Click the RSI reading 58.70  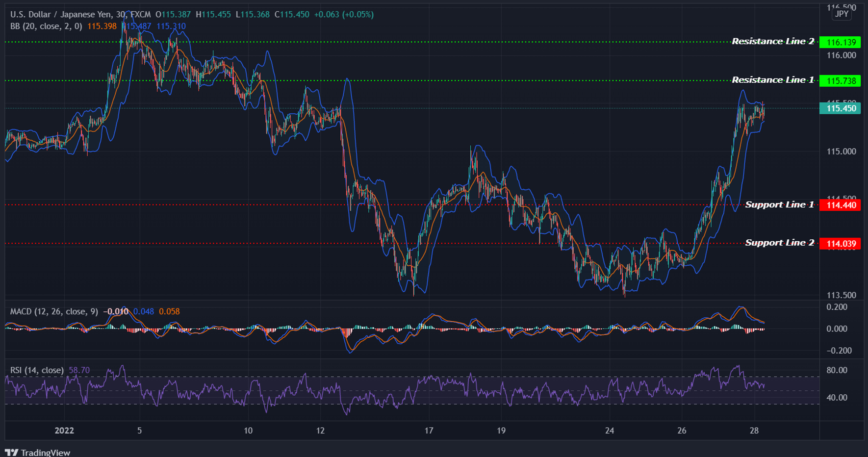click(80, 370)
